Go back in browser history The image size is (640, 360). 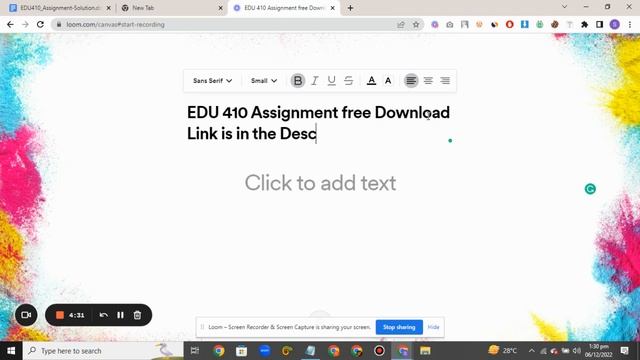pyautogui.click(x=10, y=24)
